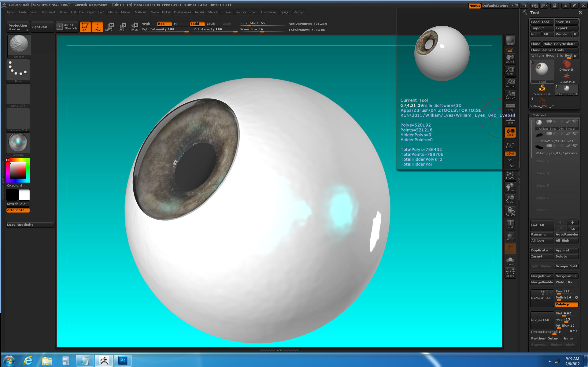The image size is (588, 367).
Task: Select the Move tool on the top shelf
Action: [x=109, y=27]
